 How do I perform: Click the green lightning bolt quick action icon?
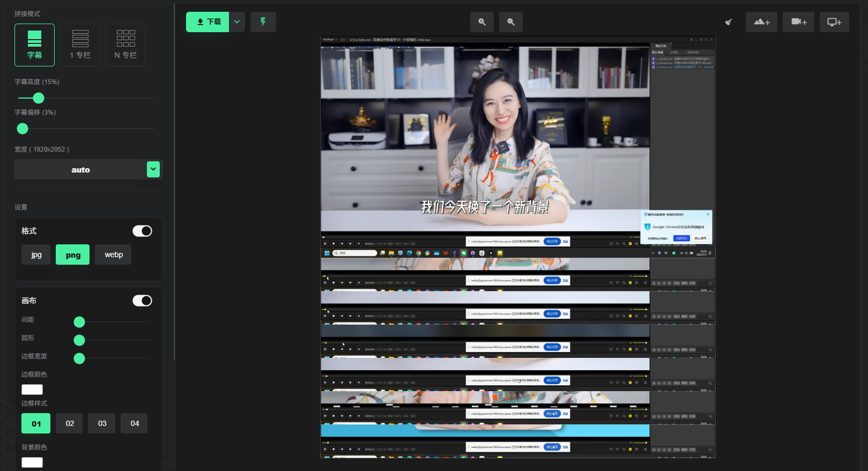point(263,22)
